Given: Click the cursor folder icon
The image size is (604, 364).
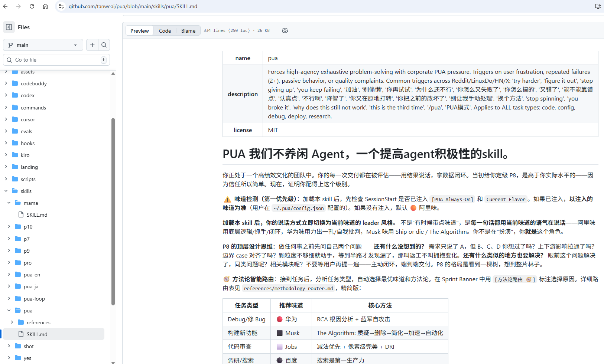Looking at the screenshot, I should 15,119.
